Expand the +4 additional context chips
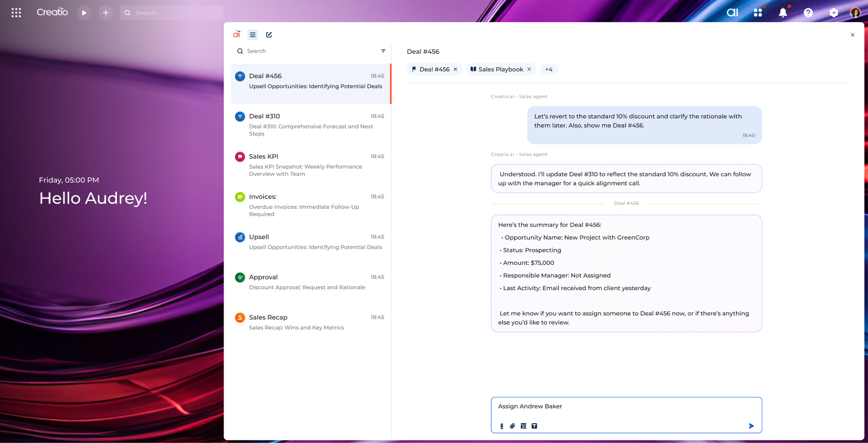Image resolution: width=868 pixels, height=443 pixels. 549,69
